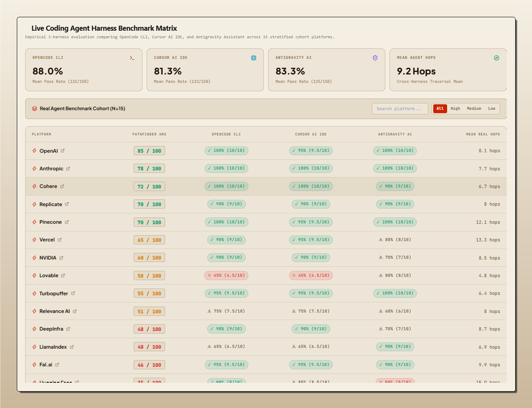Click Lovable's 58 / 100 score badge
Viewport: 532px width, 408px height.
[x=149, y=276]
